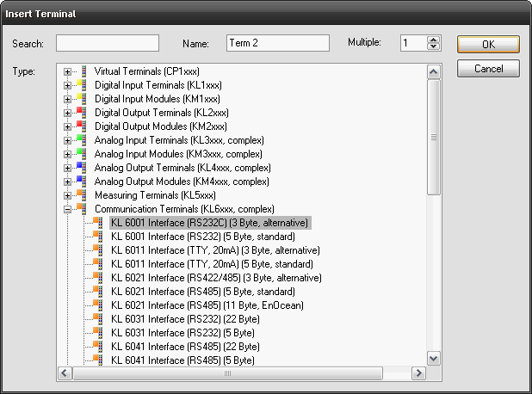Collapse Communication Terminals (KL6xxx) node
Screen dimensions: 532x394
pos(67,209)
